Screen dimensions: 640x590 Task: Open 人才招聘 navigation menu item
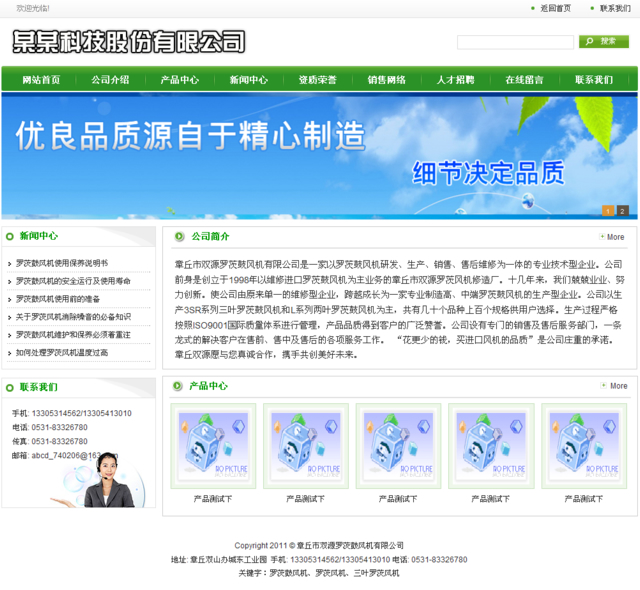tap(455, 80)
